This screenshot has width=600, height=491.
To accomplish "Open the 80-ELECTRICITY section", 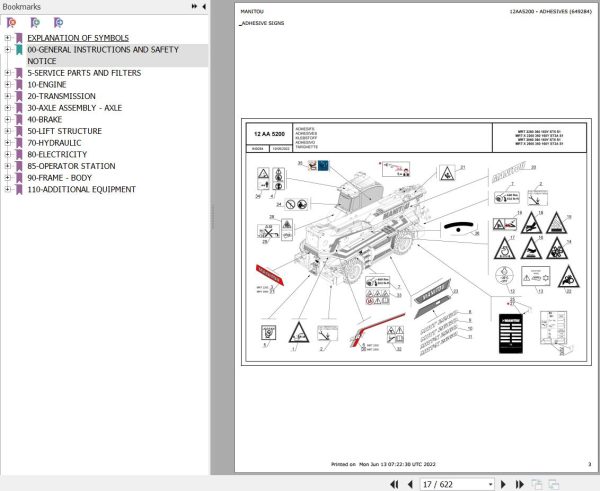I will pos(57,154).
